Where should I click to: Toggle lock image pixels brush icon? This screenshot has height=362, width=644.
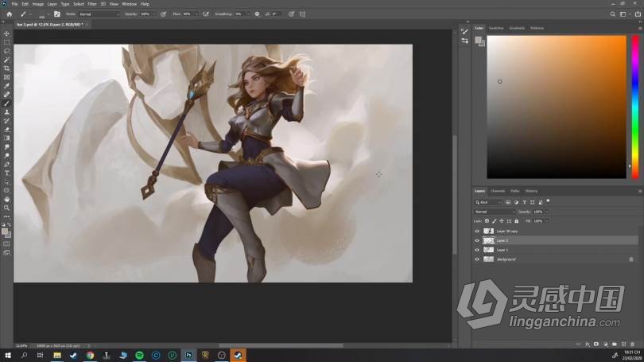tap(494, 221)
